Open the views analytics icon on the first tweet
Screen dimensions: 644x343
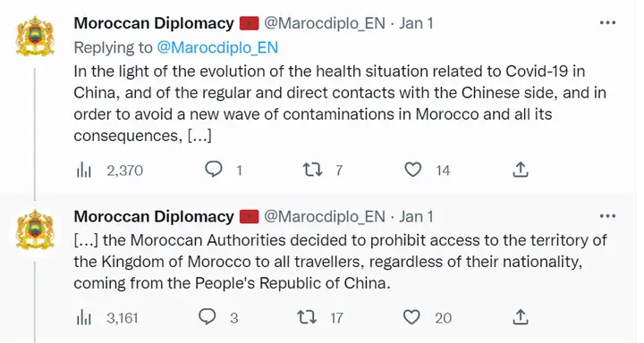point(84,170)
